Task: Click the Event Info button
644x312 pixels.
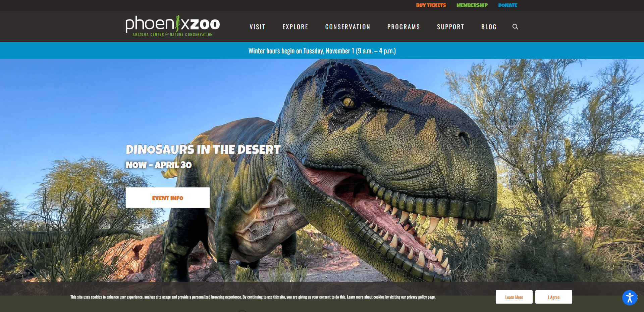Action: coord(168,198)
